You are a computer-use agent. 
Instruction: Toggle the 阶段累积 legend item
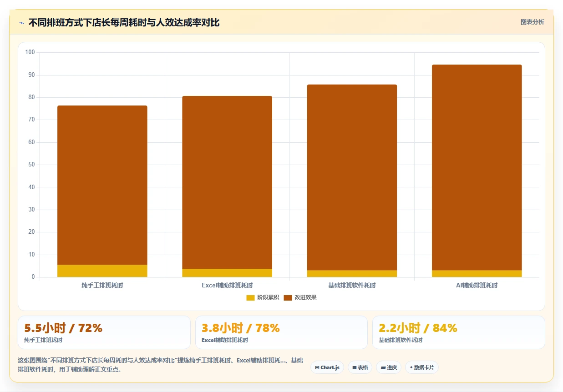(x=263, y=297)
